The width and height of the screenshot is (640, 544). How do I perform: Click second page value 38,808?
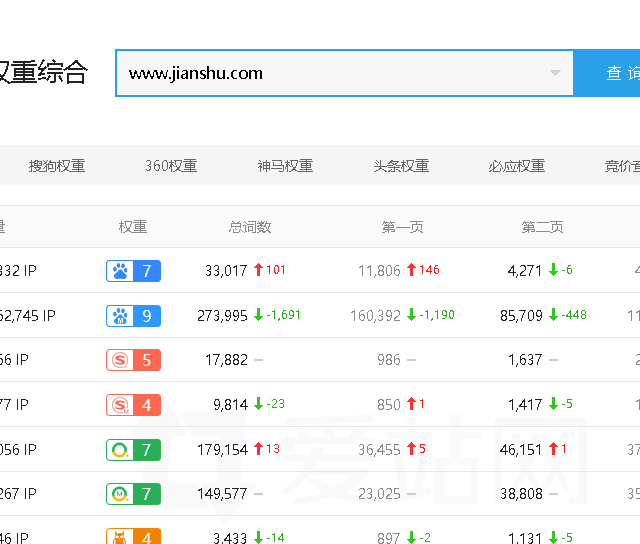point(521,494)
